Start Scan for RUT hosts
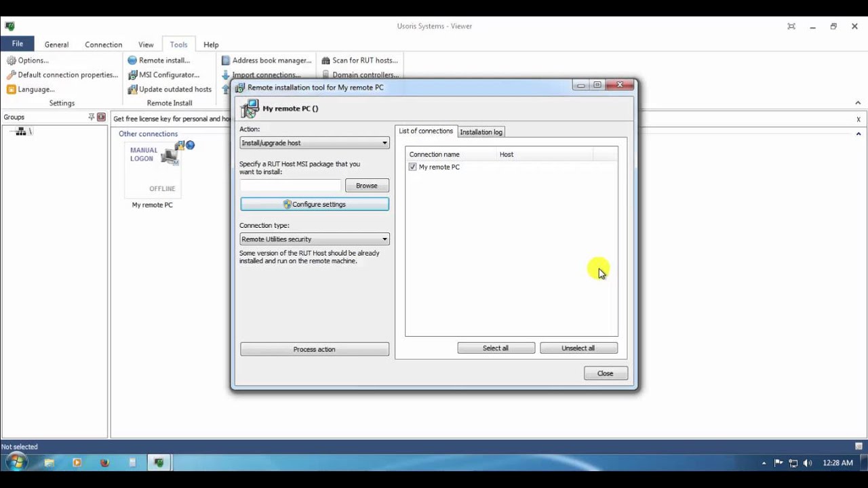 (359, 60)
